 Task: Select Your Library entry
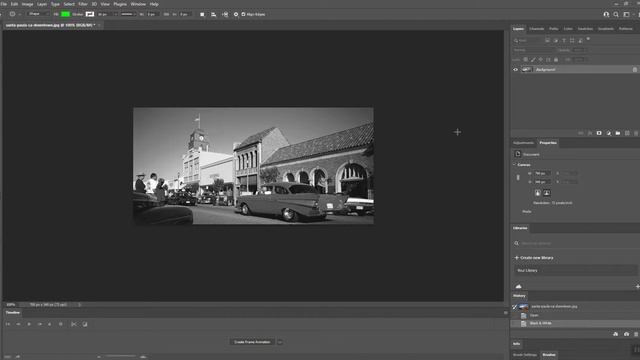[576, 270]
